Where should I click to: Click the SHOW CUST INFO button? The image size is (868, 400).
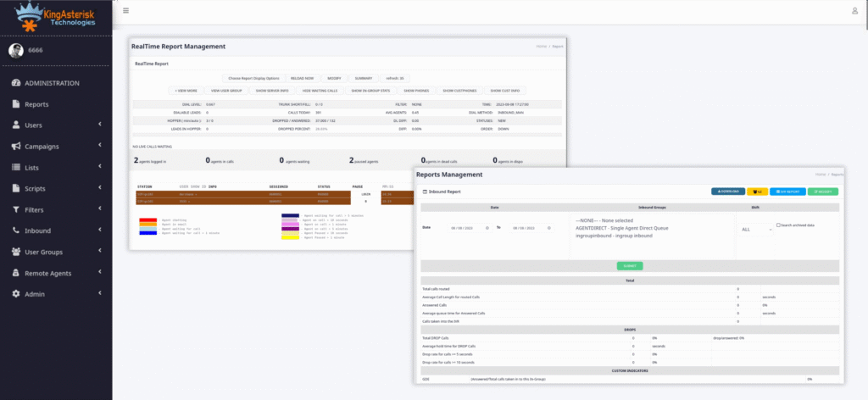505,90
